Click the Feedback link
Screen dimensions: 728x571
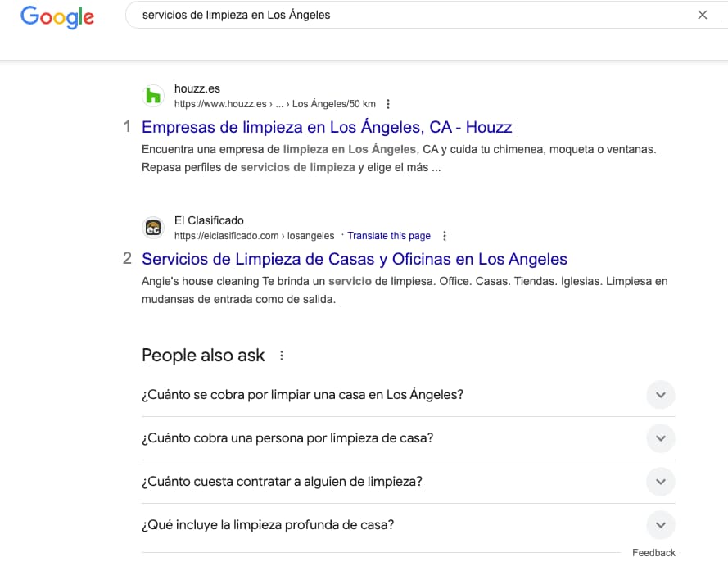click(x=653, y=553)
